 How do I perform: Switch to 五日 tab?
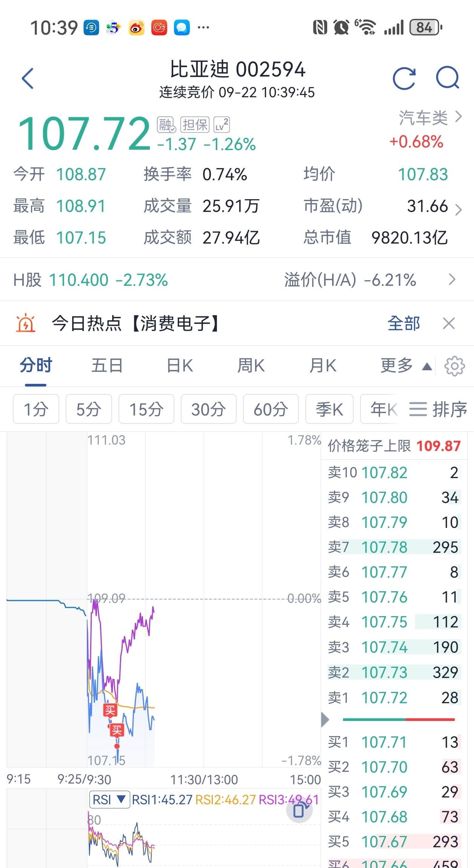[x=107, y=365]
